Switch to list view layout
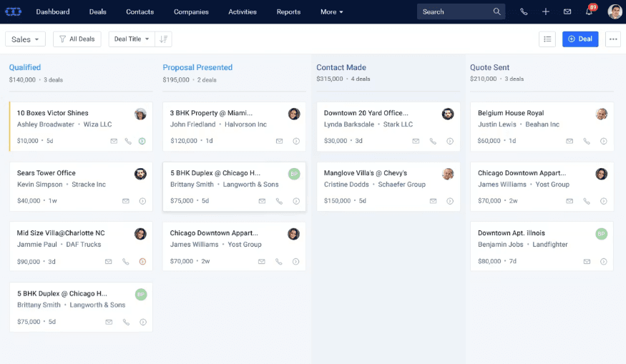 click(x=547, y=39)
